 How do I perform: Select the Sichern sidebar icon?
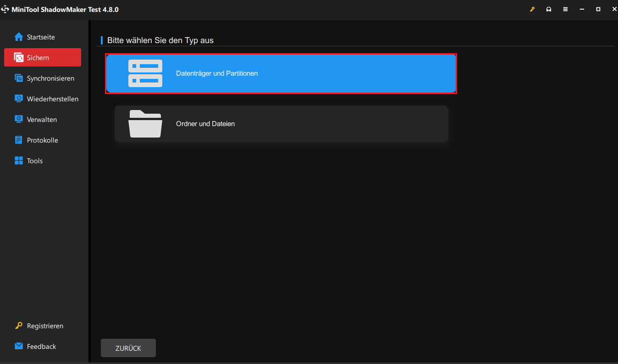tap(19, 57)
